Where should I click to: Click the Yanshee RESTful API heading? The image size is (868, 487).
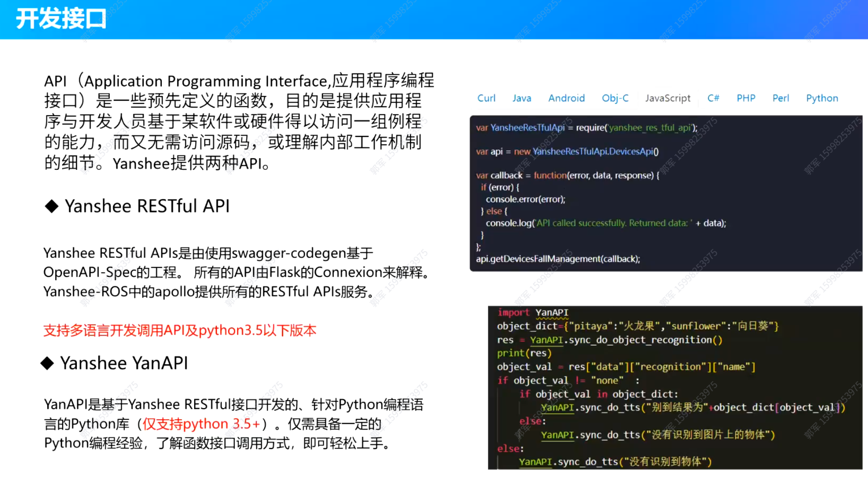[x=147, y=206]
